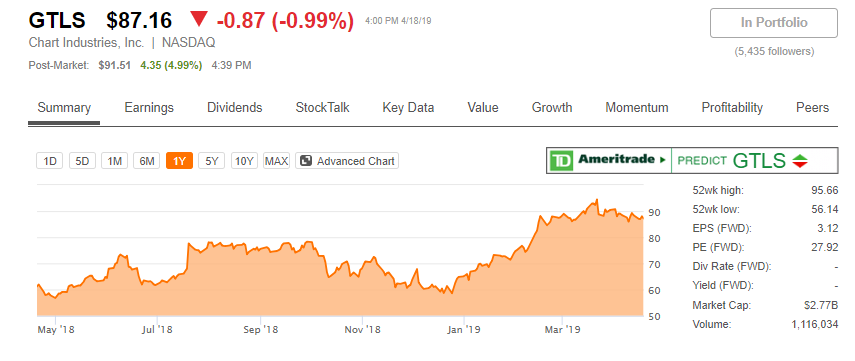Open the Momentum tab
Screen dimensions: 855x361
point(637,107)
